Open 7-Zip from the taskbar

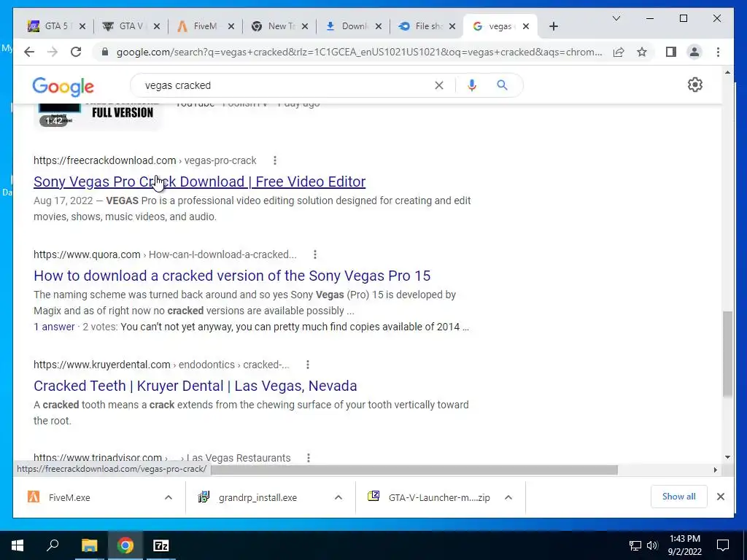tap(161, 545)
